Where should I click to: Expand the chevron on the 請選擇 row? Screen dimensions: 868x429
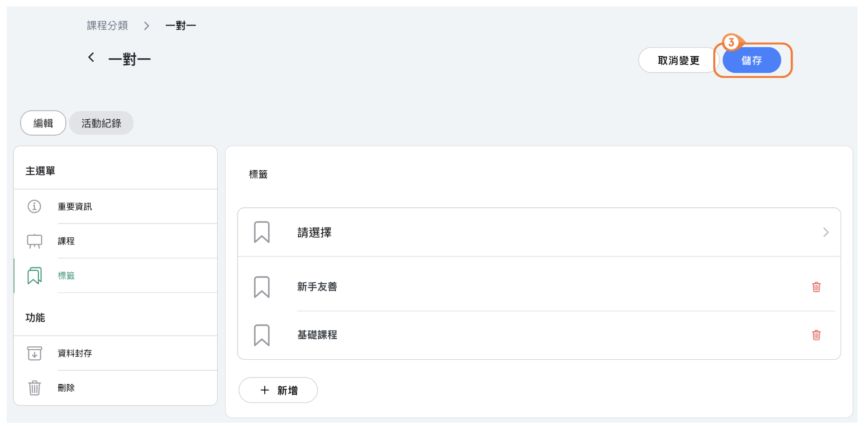(826, 233)
